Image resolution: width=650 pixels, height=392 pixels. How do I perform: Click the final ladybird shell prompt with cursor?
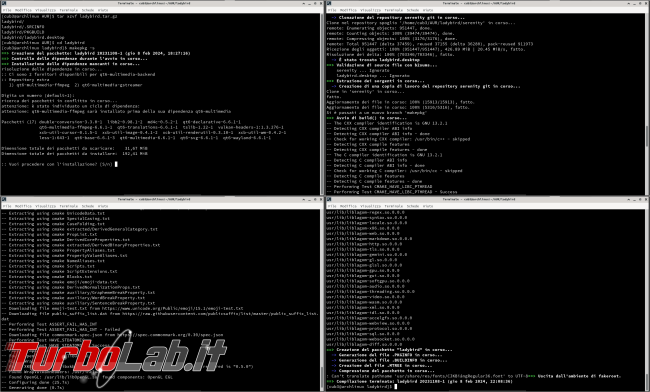[x=361, y=387]
